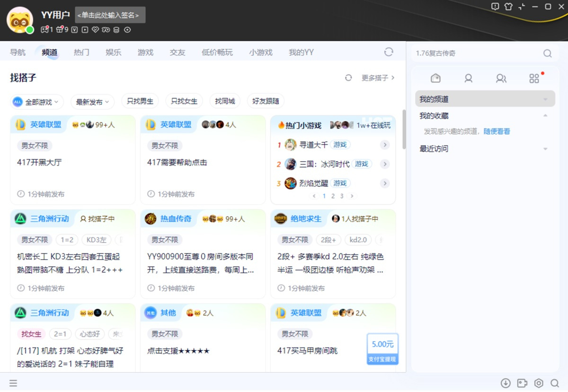Toggle the 只找女生 filter
This screenshot has height=392, width=568.
click(x=184, y=101)
